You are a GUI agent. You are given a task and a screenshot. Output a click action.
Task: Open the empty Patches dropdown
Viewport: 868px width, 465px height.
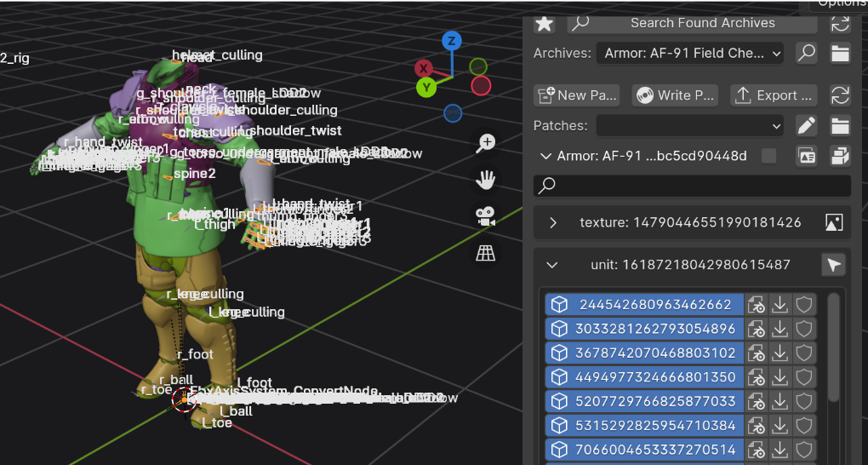point(690,126)
